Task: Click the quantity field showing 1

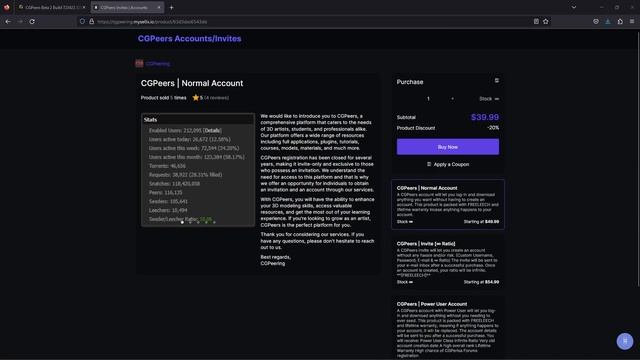Action: [428, 99]
